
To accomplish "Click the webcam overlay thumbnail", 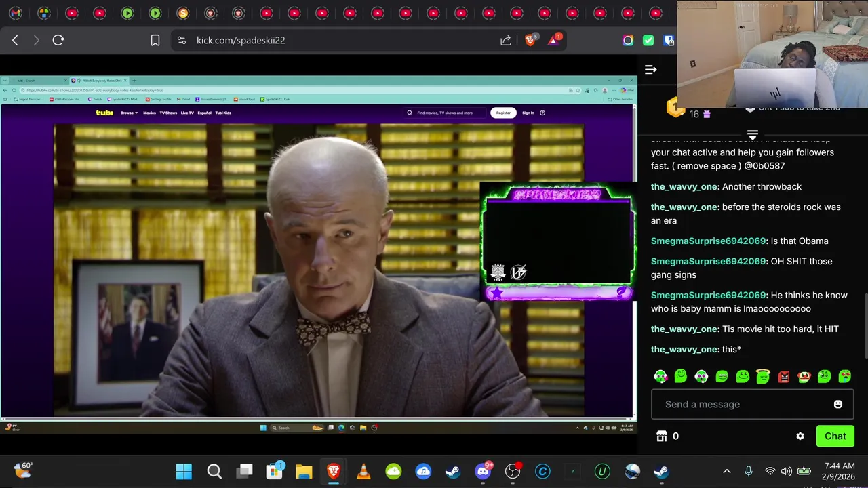I will click(772, 54).
